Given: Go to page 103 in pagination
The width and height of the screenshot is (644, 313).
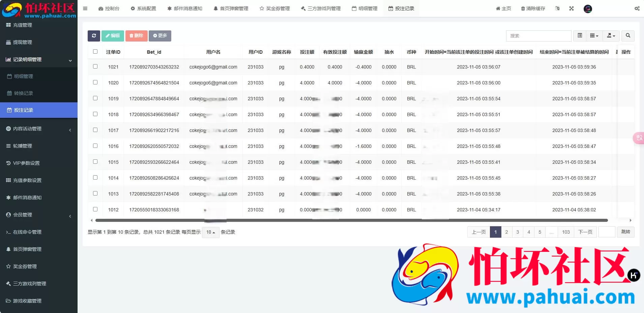Looking at the screenshot, I should click(566, 232).
